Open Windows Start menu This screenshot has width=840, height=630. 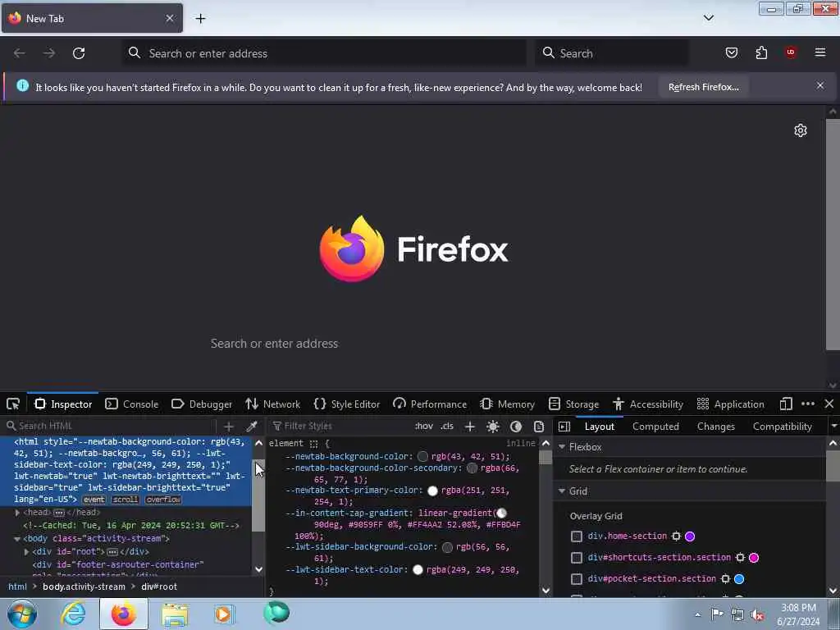[x=22, y=614]
